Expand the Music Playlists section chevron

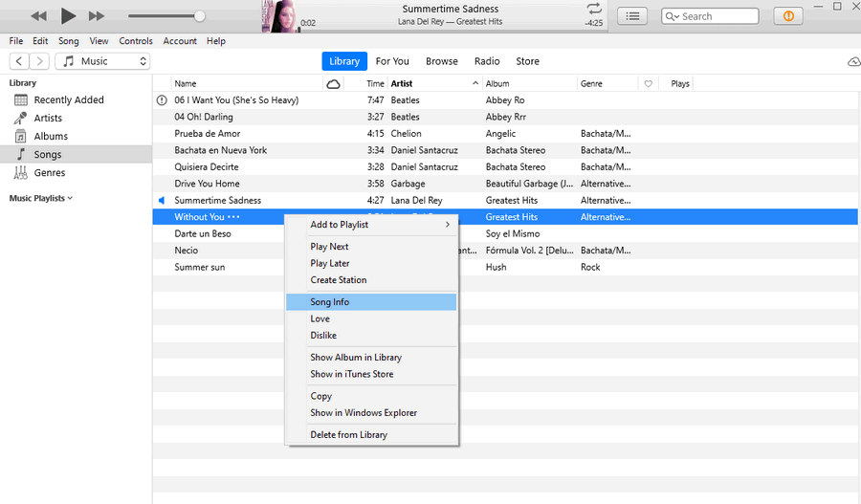point(70,198)
